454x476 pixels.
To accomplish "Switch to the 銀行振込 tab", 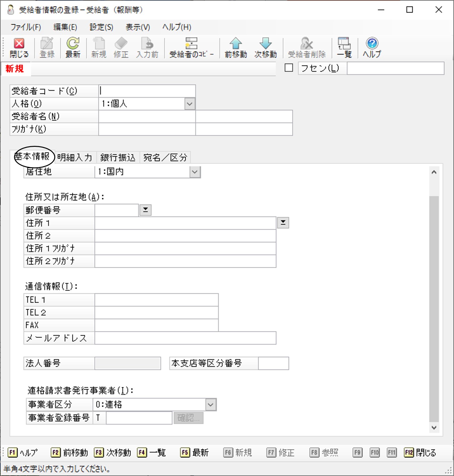I will (x=118, y=157).
